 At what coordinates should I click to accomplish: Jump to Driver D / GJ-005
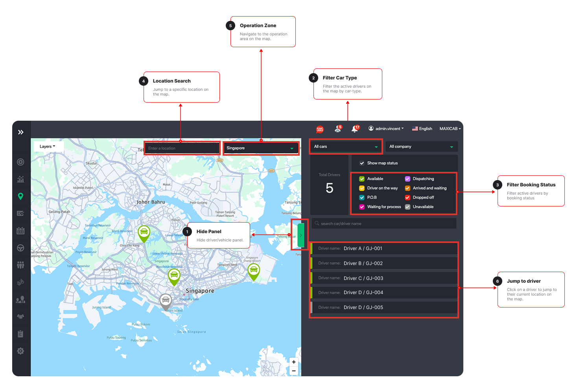point(384,307)
